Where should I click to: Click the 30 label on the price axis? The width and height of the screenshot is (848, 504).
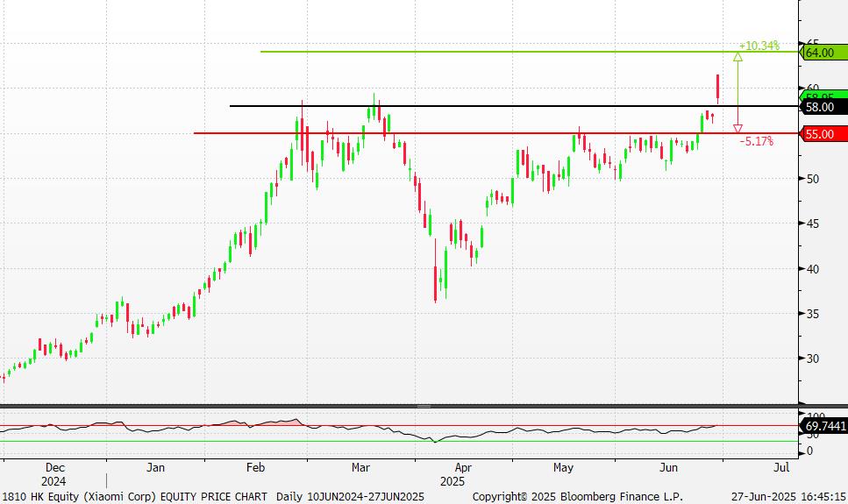[x=812, y=358]
